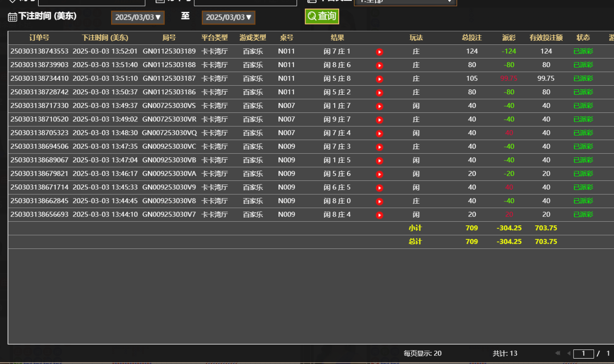
Task: Select order number 250303138743553
Action: (x=39, y=51)
